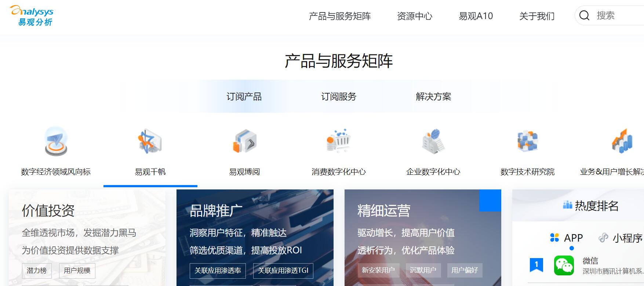Select the 数字经济领域风向标 product icon
Image resolution: width=644 pixels, height=286 pixels.
click(x=56, y=141)
